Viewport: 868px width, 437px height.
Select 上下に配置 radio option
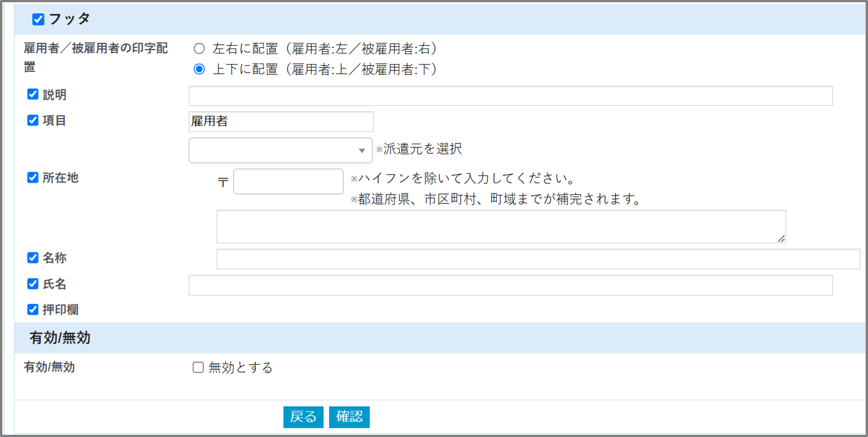(199, 70)
